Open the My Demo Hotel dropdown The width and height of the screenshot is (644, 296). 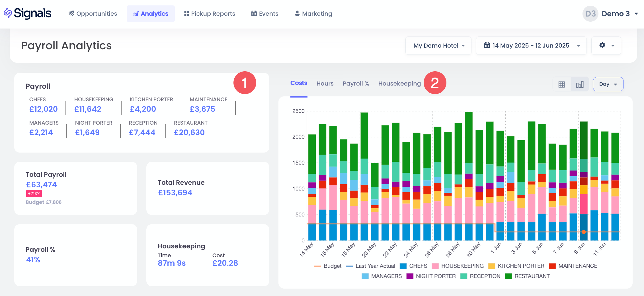438,46
